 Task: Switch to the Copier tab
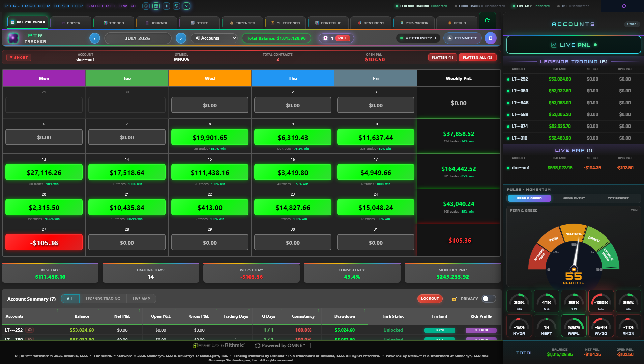[71, 23]
